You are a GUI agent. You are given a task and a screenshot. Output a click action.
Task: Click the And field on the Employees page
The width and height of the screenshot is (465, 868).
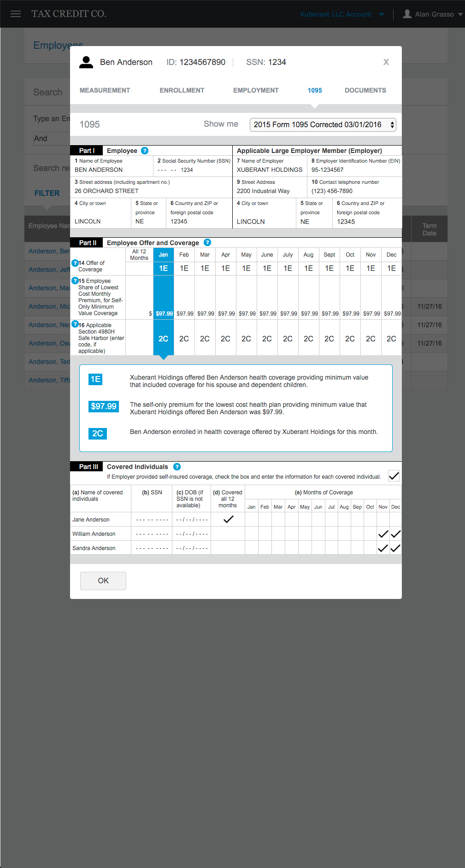[x=52, y=138]
